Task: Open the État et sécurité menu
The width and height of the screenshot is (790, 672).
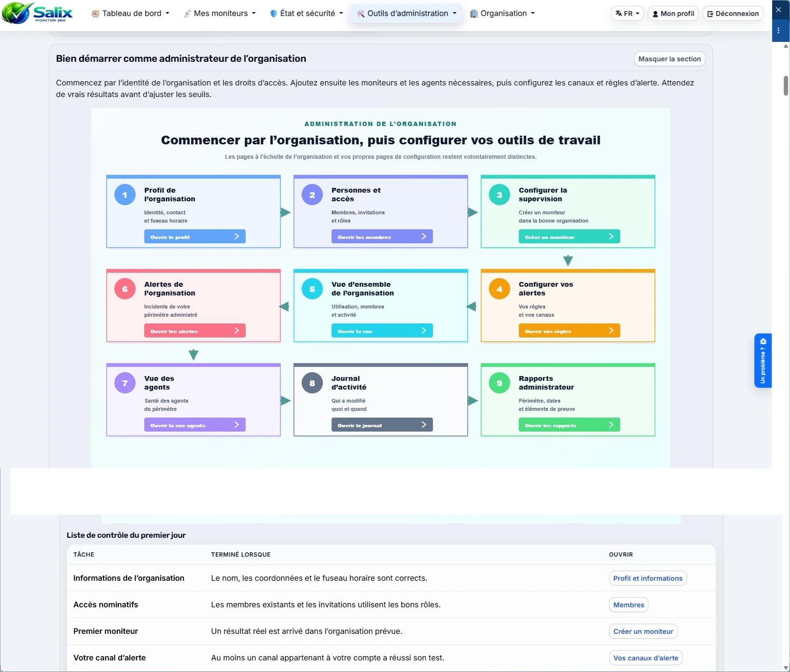Action: [306, 14]
